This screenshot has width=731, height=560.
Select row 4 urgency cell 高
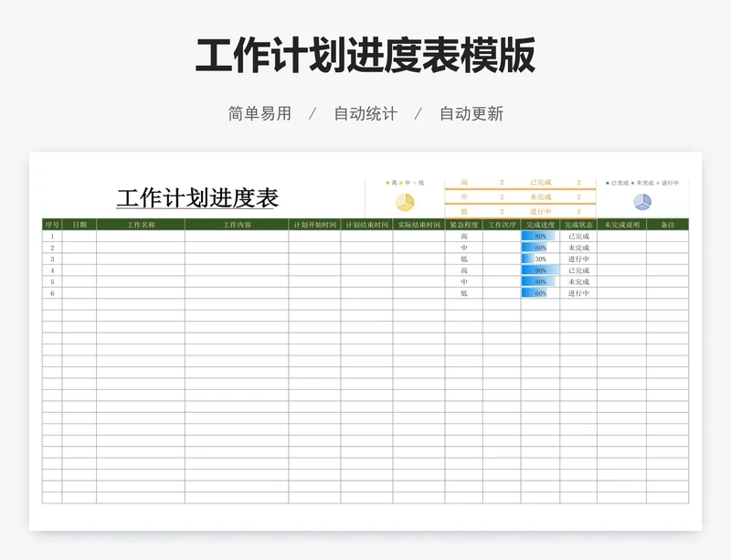point(464,270)
